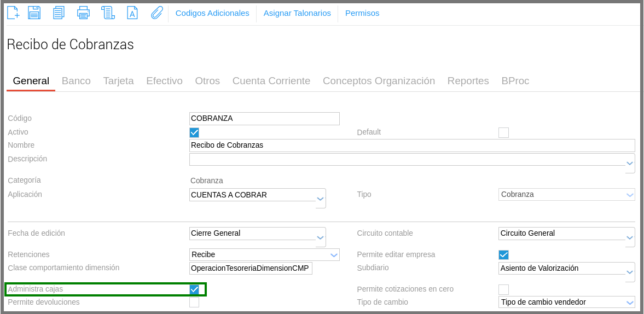644x314 pixels.
Task: Expand the Aplicación dropdown
Action: (321, 199)
